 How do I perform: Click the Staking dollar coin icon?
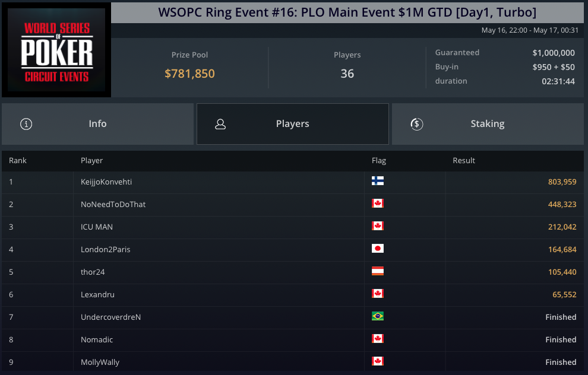pyautogui.click(x=416, y=124)
